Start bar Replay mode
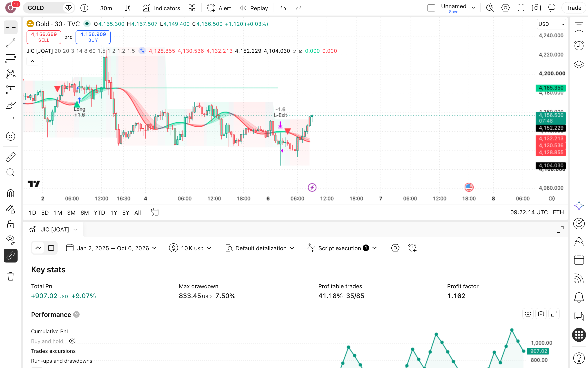588x368 pixels. 254,8
